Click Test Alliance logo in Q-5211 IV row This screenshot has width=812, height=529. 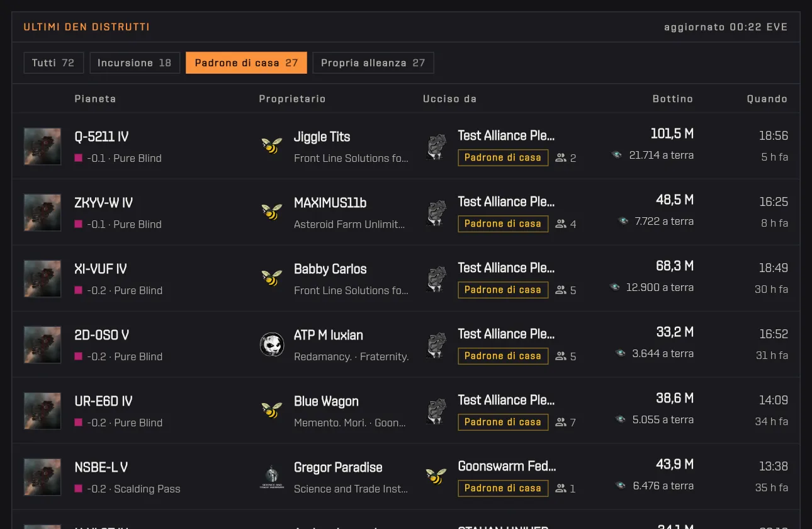(x=436, y=146)
